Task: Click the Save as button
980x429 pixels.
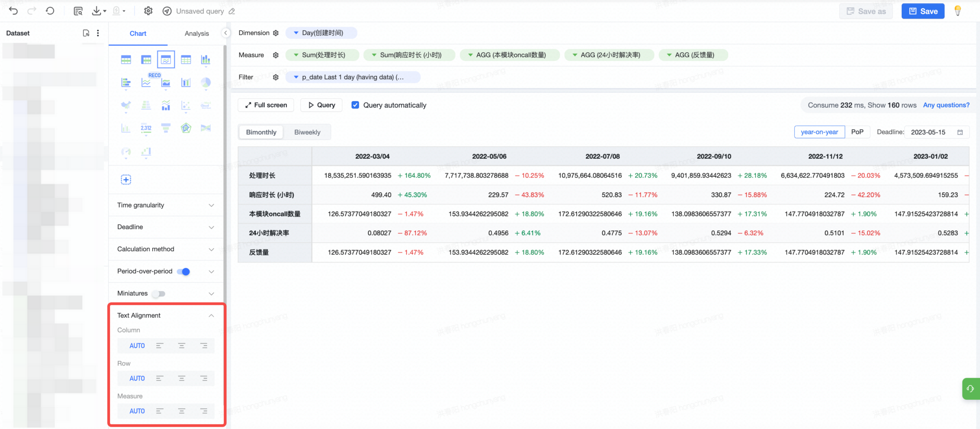Action: tap(866, 11)
